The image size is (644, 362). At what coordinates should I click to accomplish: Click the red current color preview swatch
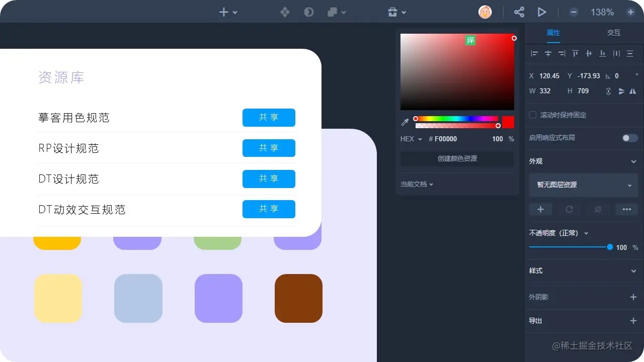[x=508, y=122]
